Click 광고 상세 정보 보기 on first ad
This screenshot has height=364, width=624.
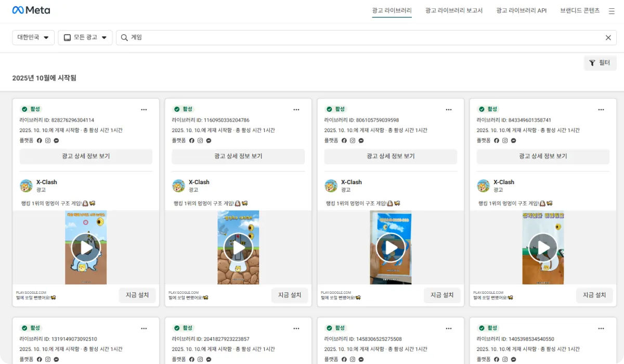click(86, 156)
